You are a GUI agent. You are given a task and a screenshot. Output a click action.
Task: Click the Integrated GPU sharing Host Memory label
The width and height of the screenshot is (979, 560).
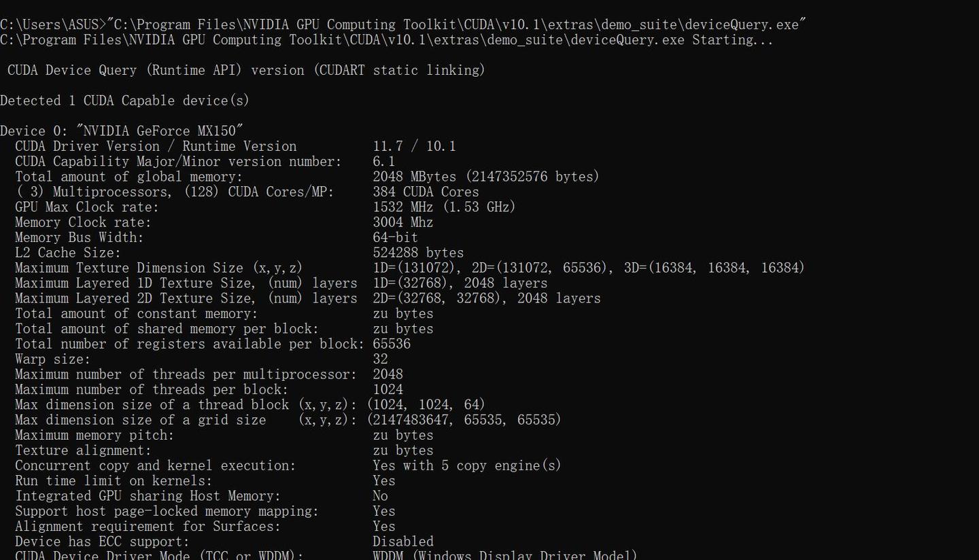(x=148, y=496)
